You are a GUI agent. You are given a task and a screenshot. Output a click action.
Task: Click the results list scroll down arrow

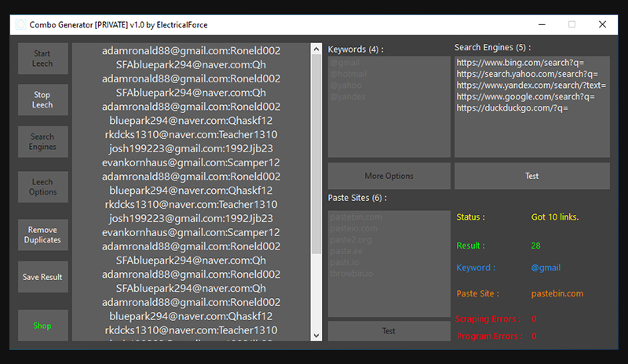coord(316,335)
